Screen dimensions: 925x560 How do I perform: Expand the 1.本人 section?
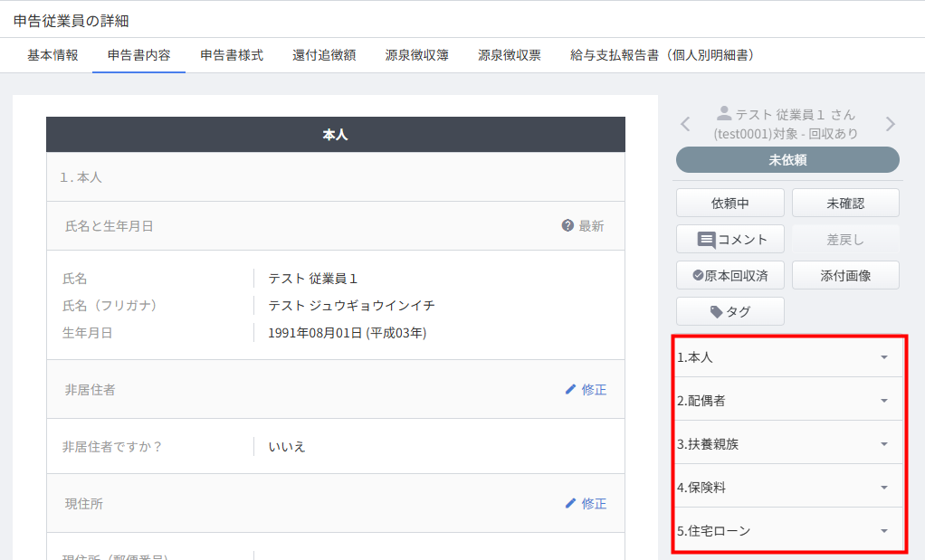(788, 357)
